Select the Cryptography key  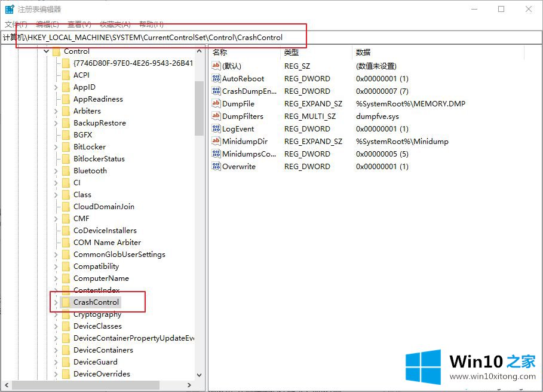coord(97,314)
